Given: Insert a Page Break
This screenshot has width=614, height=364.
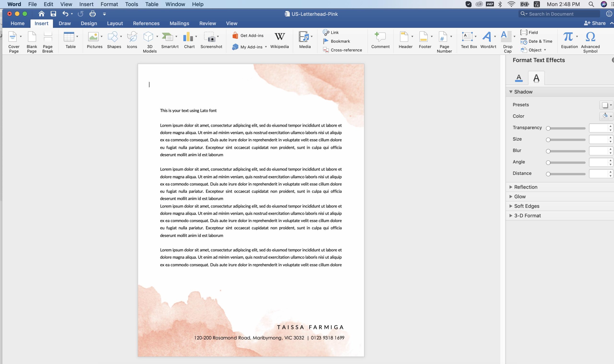Looking at the screenshot, I should [x=48, y=42].
